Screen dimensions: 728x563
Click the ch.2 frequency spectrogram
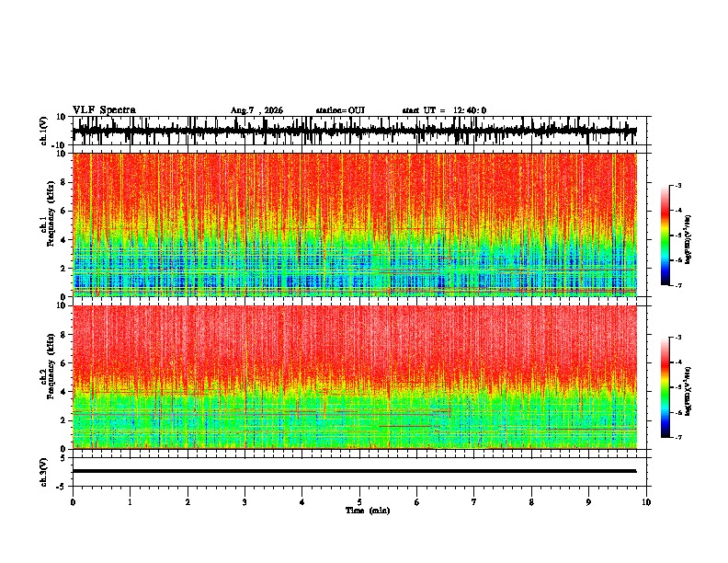[355, 377]
